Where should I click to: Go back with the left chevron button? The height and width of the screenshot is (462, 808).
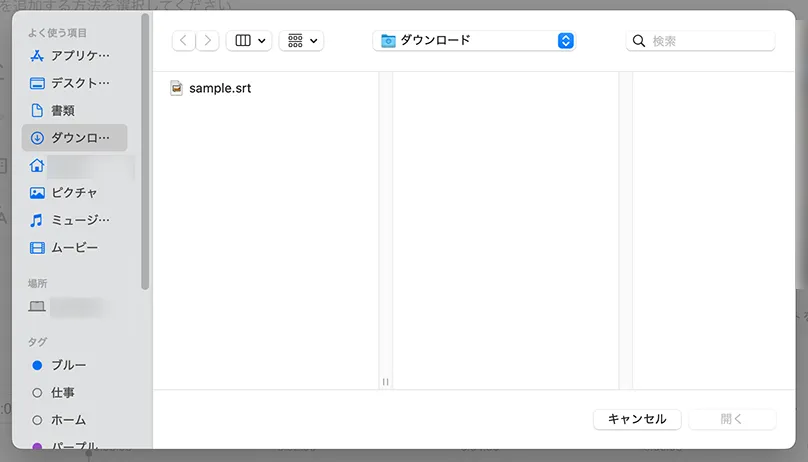coord(183,40)
